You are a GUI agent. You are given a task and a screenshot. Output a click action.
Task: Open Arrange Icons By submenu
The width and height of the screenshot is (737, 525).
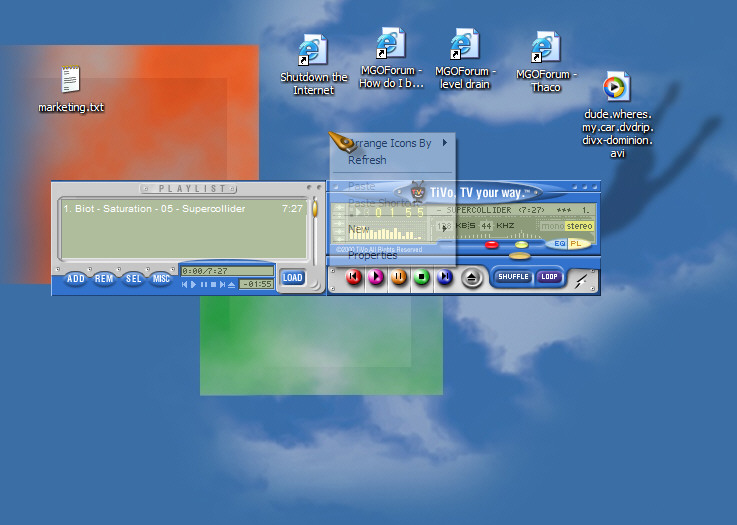click(393, 143)
